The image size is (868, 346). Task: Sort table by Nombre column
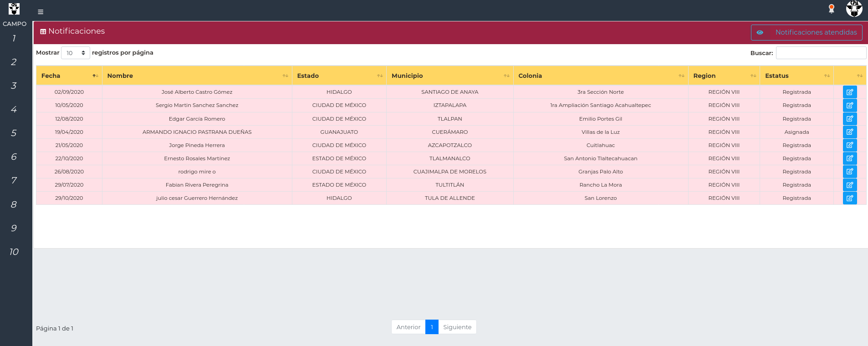click(x=197, y=76)
